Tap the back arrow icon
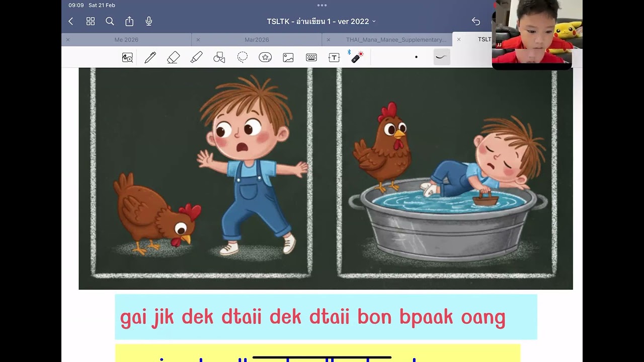644x362 pixels. pos(71,21)
